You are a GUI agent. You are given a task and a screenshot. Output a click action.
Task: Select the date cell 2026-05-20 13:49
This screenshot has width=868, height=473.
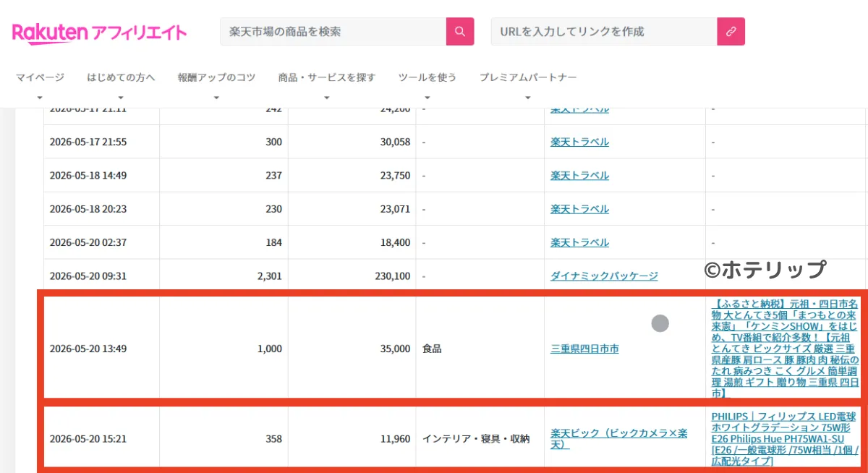pyautogui.click(x=88, y=349)
